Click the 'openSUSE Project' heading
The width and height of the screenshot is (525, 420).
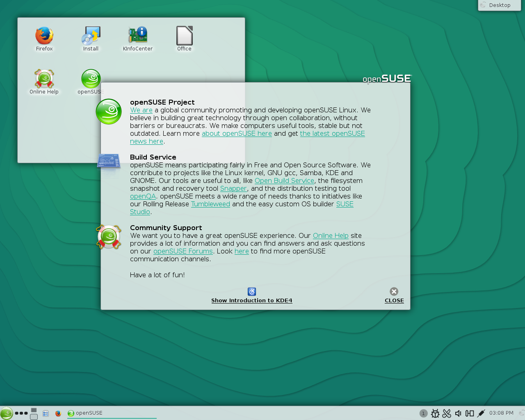[x=162, y=102]
